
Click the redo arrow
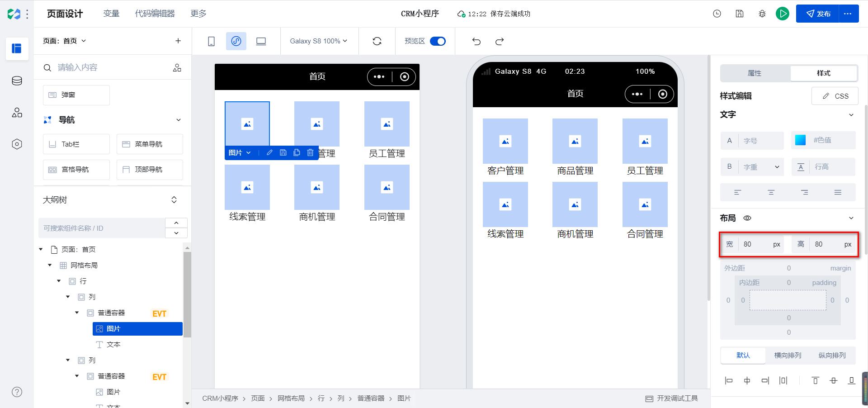(x=500, y=41)
